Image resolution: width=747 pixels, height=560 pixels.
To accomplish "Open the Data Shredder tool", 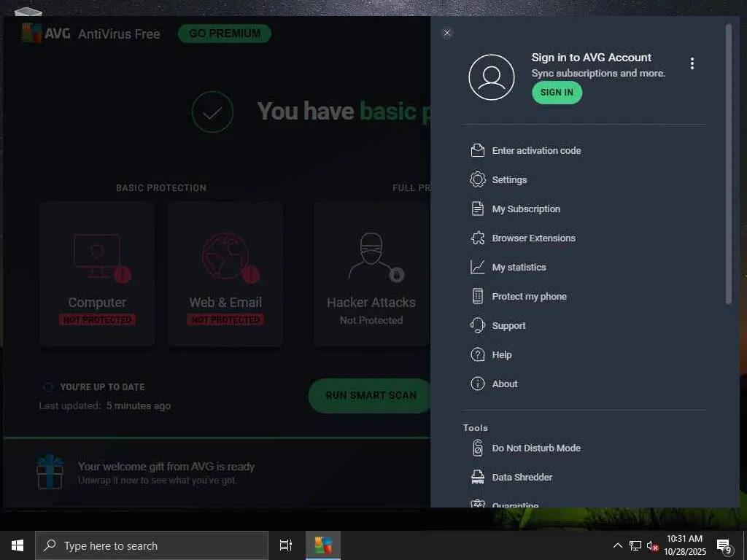I will coord(522,477).
